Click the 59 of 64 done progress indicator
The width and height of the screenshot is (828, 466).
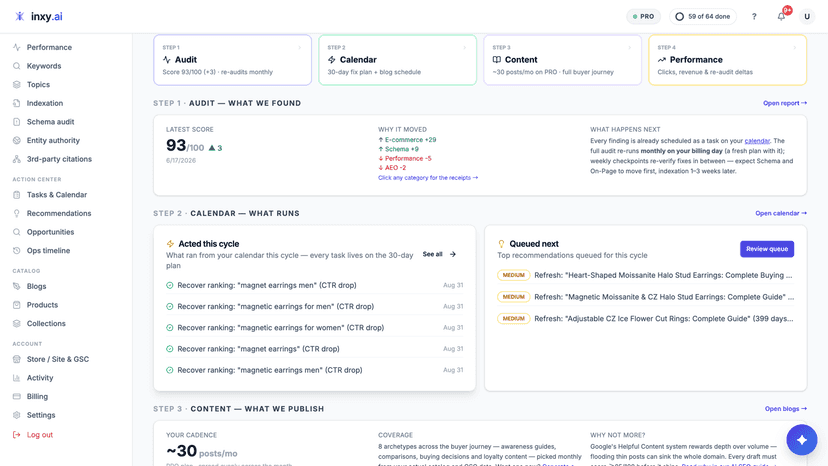[703, 16]
